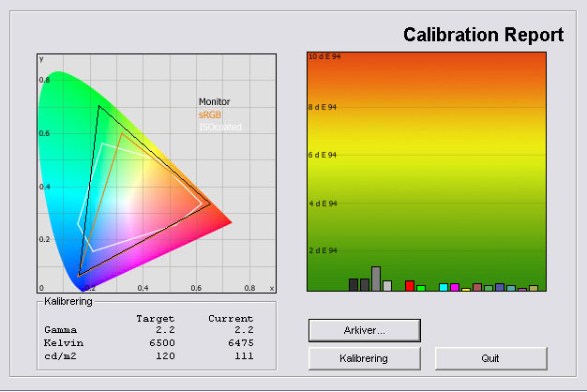Viewport: 587px width, 392px height.
Task: Click the light gray bar in chart
Action: click(387, 286)
